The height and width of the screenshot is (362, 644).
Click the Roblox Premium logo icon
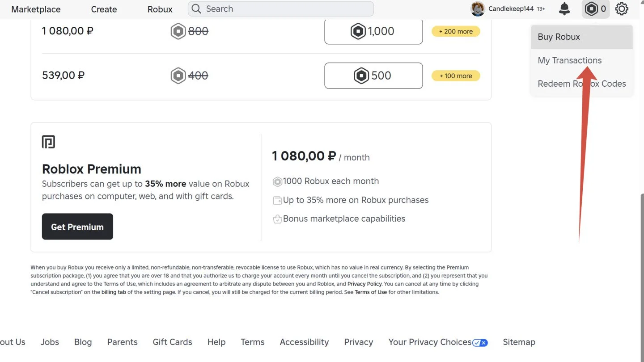tap(48, 142)
